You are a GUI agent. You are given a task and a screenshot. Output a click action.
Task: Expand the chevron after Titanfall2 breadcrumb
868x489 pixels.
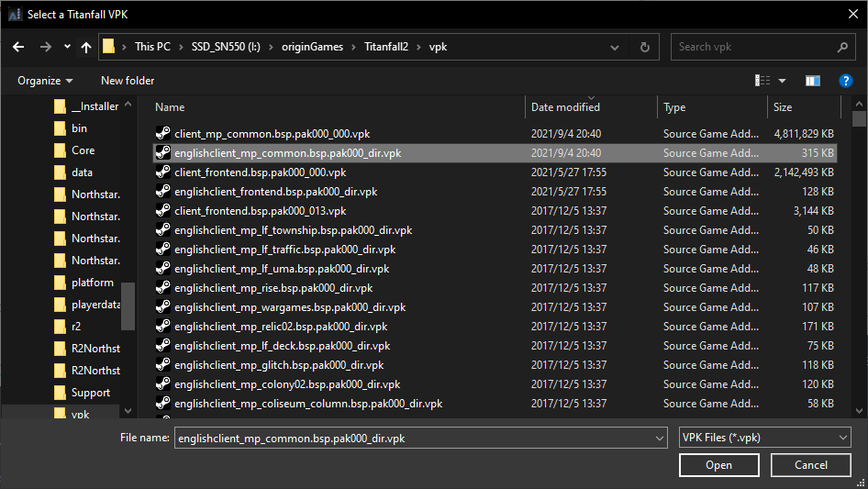[418, 48]
